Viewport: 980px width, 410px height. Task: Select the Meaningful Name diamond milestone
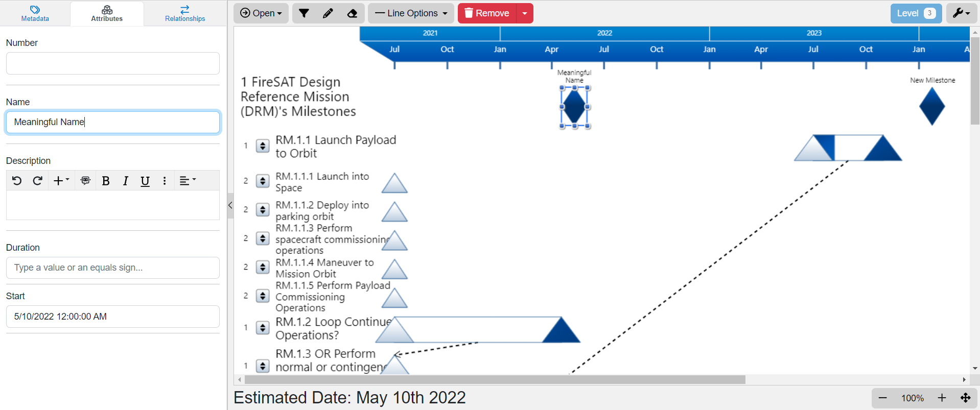coord(575,107)
